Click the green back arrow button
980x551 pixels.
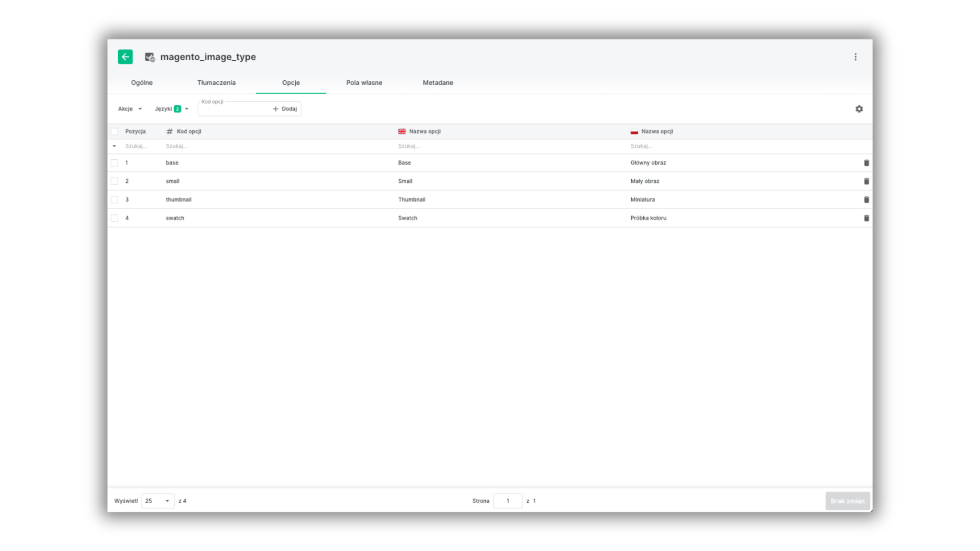pyautogui.click(x=125, y=57)
